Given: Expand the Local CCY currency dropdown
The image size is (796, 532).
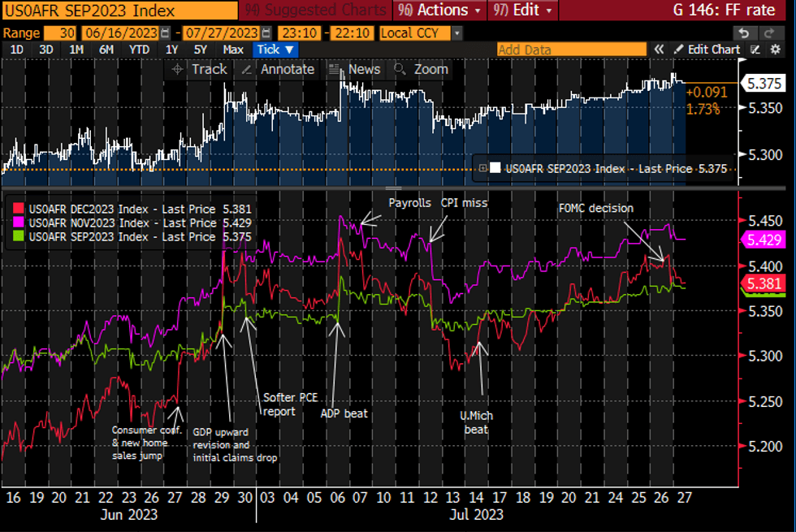Looking at the screenshot, I should pyautogui.click(x=457, y=33).
